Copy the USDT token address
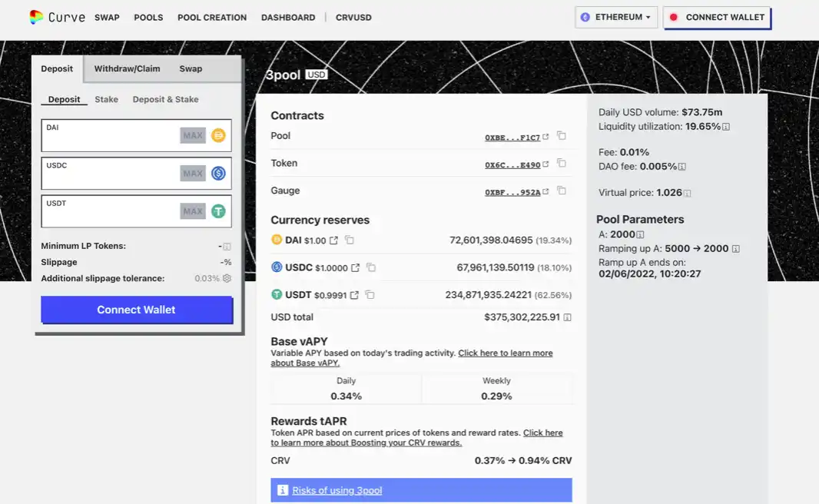Screen dimensions: 819x504 click(x=370, y=295)
